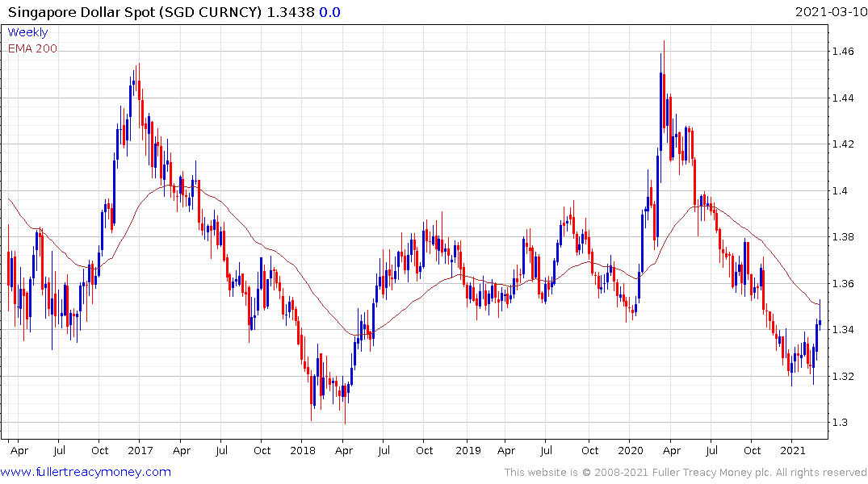Viewport: 868px width, 484px height.
Task: Click the 1.34 price axis label
Action: 843,330
